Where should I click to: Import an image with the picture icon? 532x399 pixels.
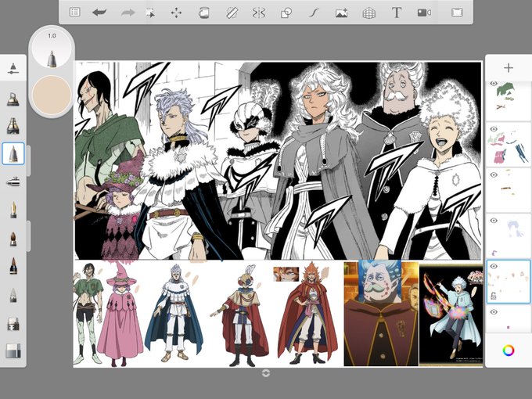(x=341, y=13)
